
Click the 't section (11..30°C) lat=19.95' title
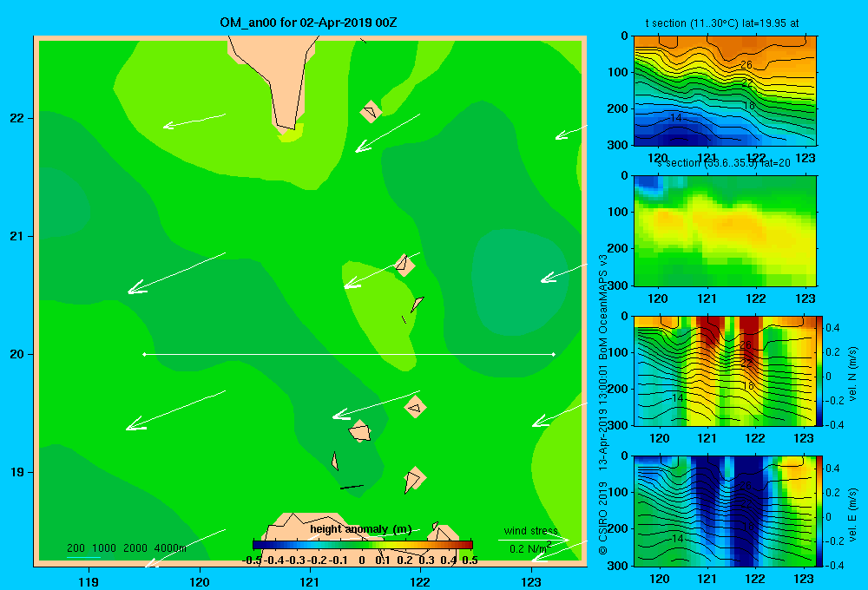tap(722, 23)
